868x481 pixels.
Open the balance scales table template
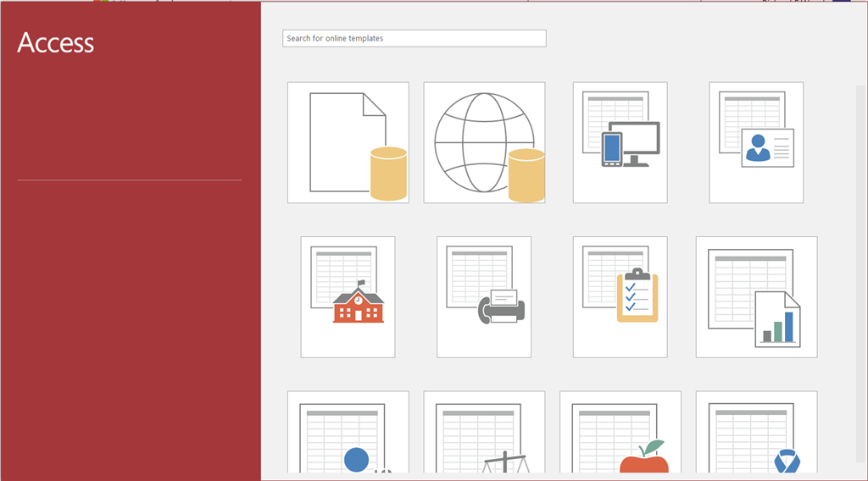(x=484, y=432)
